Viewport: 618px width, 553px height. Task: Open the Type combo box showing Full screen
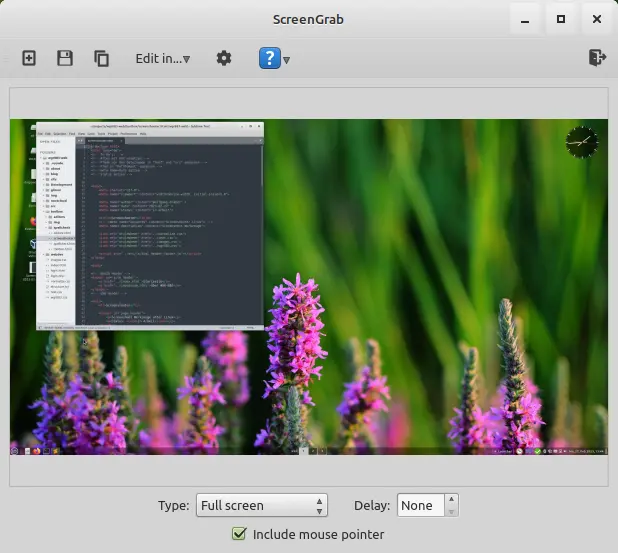261,505
